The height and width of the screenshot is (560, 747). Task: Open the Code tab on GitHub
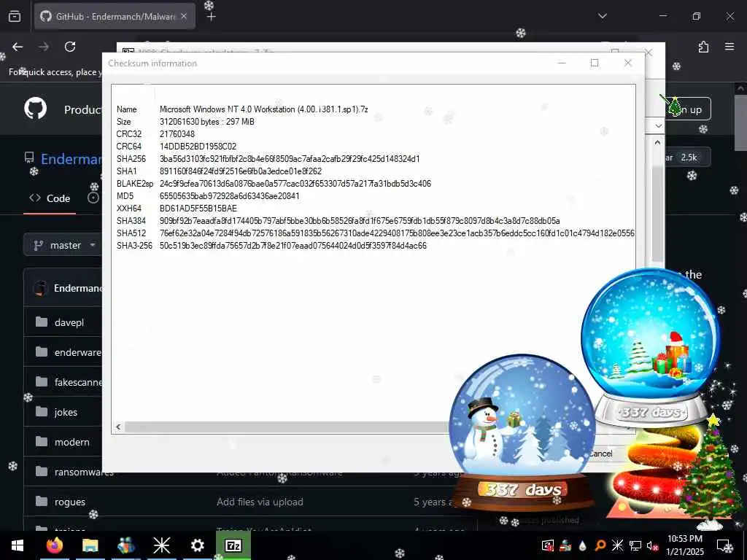(x=50, y=198)
